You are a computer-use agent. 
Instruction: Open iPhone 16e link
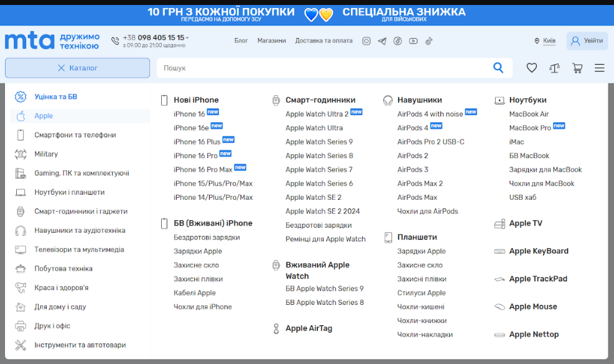tap(191, 128)
